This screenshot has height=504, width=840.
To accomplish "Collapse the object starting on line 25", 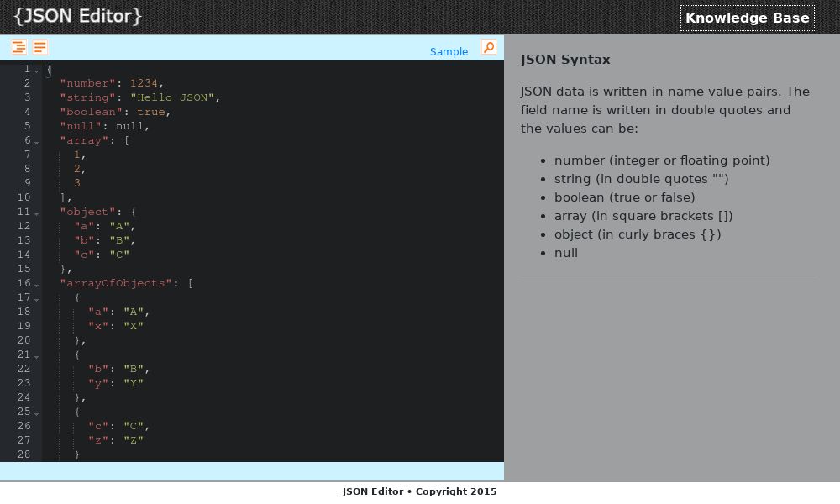I will (x=37, y=415).
